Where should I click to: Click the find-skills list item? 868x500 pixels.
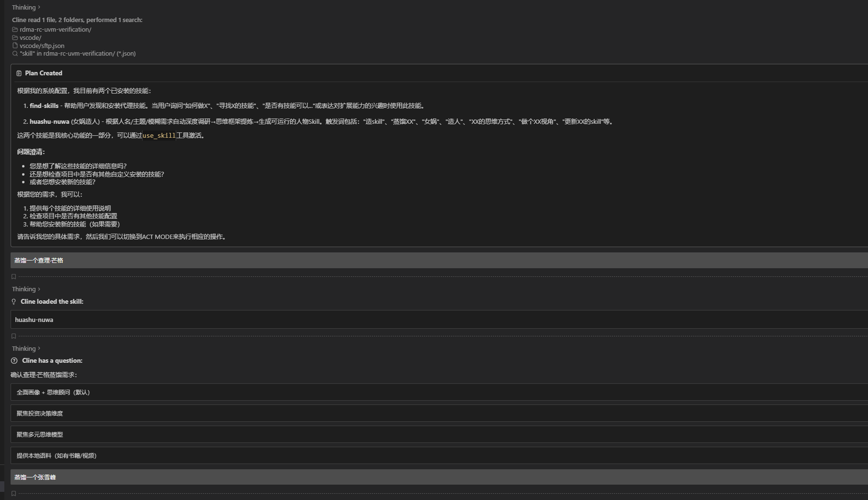click(228, 106)
